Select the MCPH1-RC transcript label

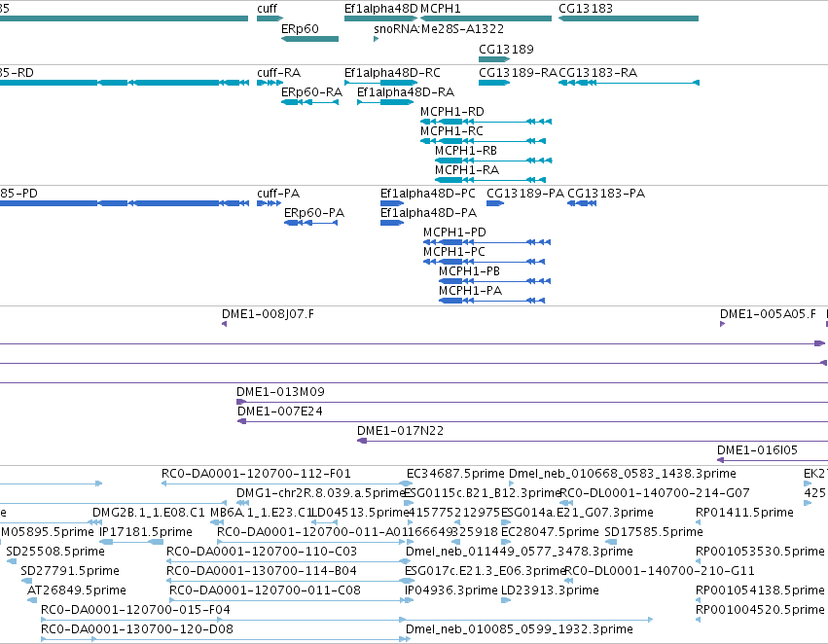click(x=451, y=131)
